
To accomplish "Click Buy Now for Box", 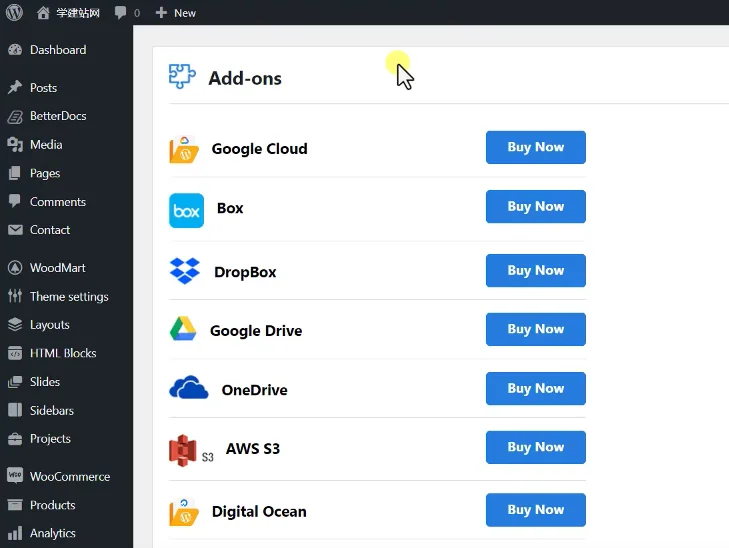I will coord(536,206).
